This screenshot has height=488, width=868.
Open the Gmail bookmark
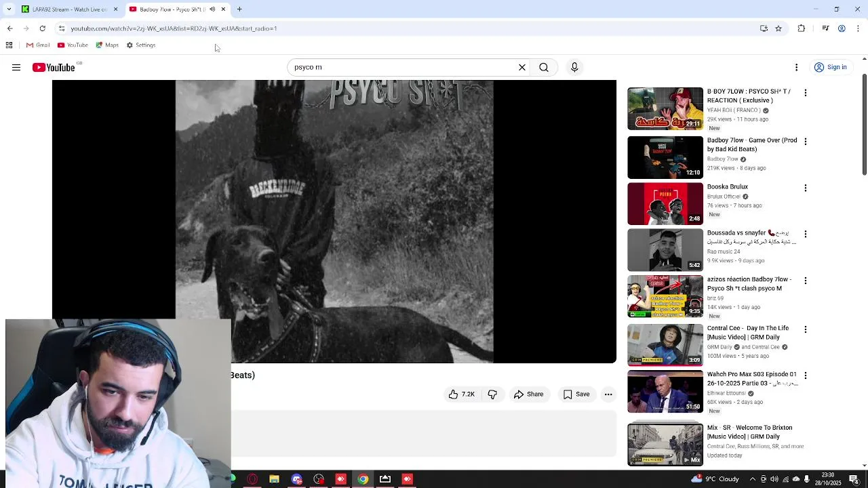tap(38, 45)
